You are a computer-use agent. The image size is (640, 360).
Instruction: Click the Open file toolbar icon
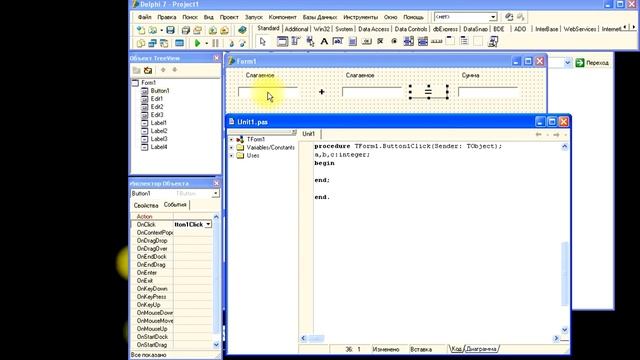tap(153, 30)
